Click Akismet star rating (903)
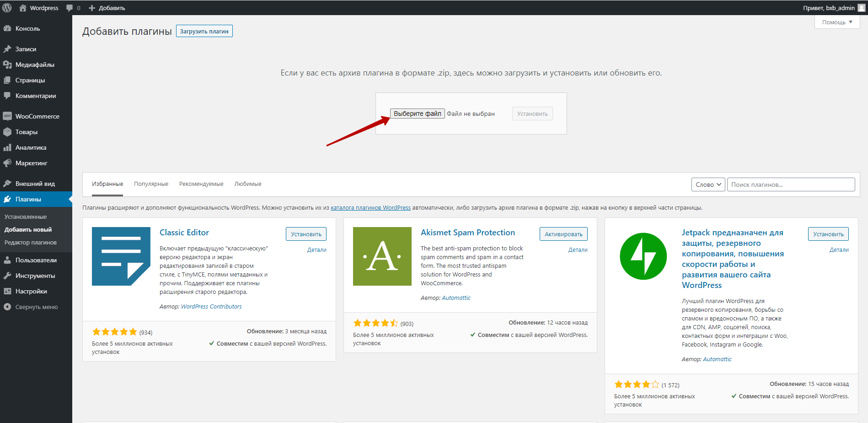The image size is (868, 423). click(375, 323)
